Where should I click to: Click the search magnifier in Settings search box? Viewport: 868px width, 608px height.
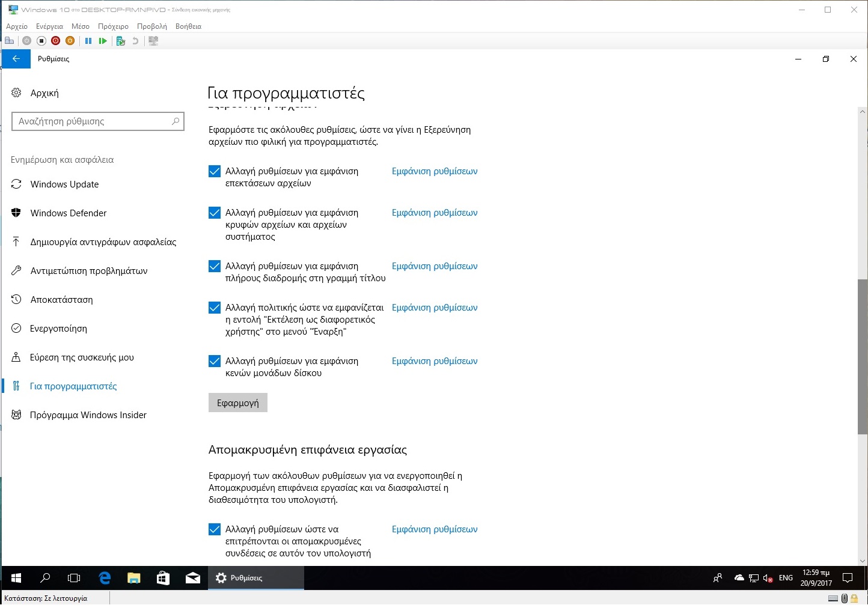pos(176,121)
